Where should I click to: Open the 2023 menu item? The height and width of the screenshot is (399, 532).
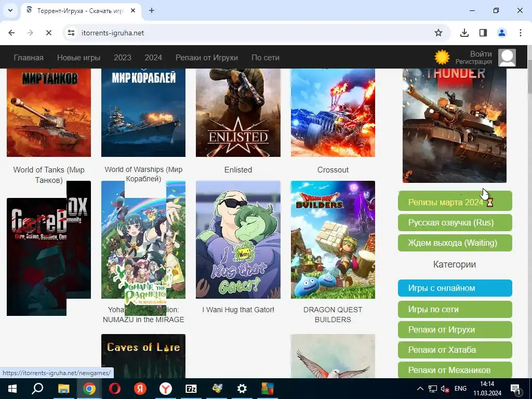pos(123,58)
